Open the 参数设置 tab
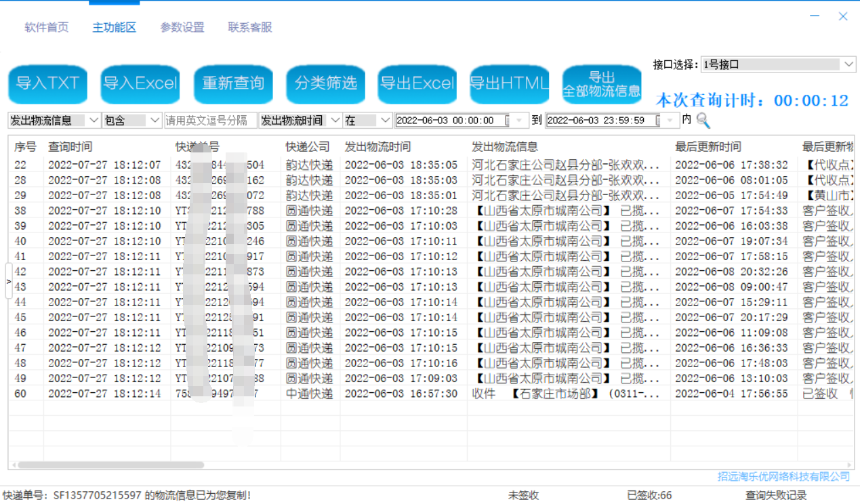Screen dimensions: 860x504 point(182,28)
